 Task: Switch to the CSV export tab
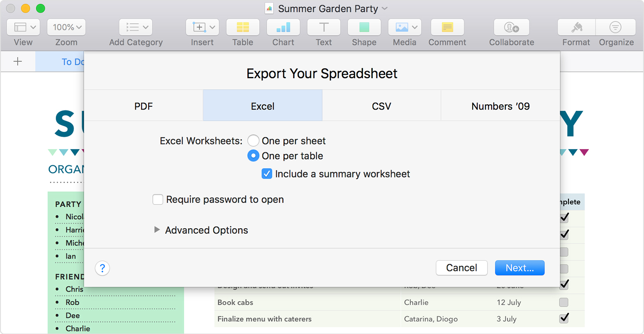pyautogui.click(x=381, y=106)
